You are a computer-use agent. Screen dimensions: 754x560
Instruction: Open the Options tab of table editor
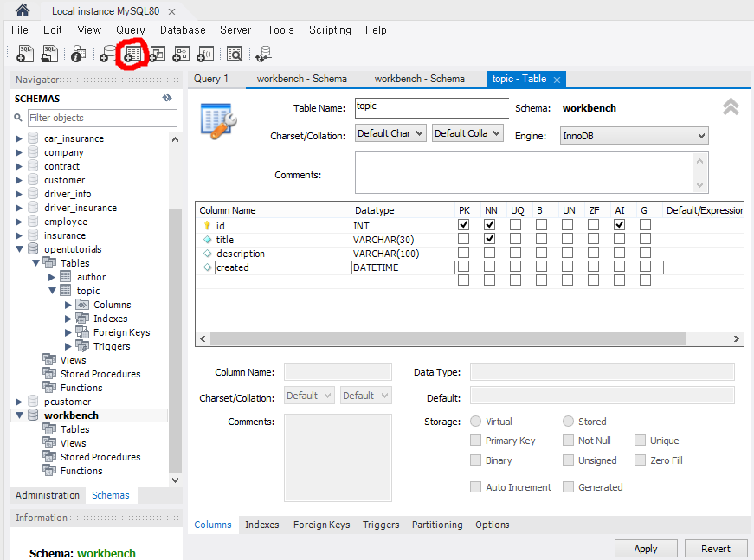492,525
